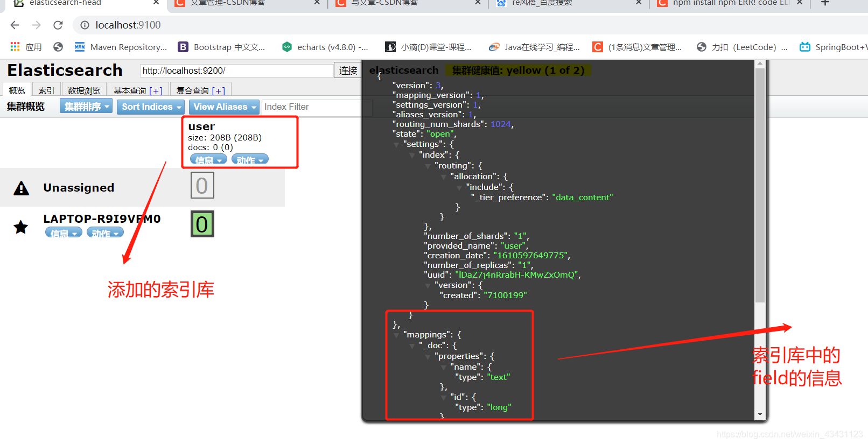Click the green LAPTOP node shard 0
The image size is (868, 444).
click(202, 224)
